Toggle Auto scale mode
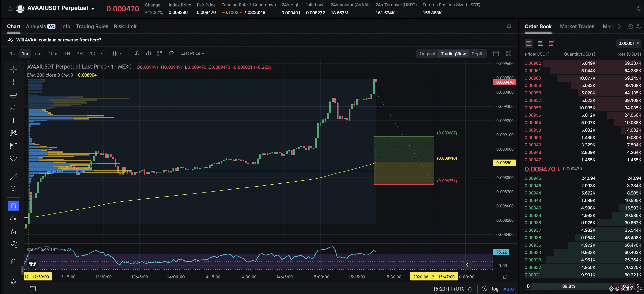The width and height of the screenshot is (644, 294). 508,289
